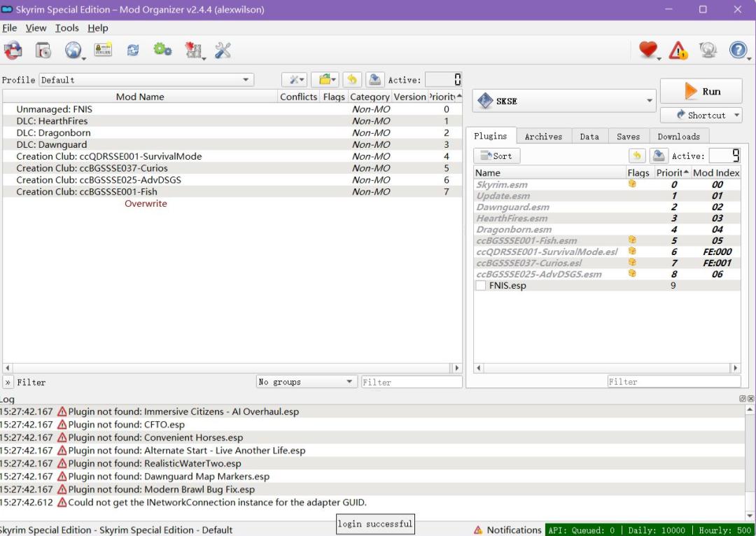Screen dimensions: 756x536
Task: Select the DLC: Dragonborn mod row
Action: (x=53, y=133)
